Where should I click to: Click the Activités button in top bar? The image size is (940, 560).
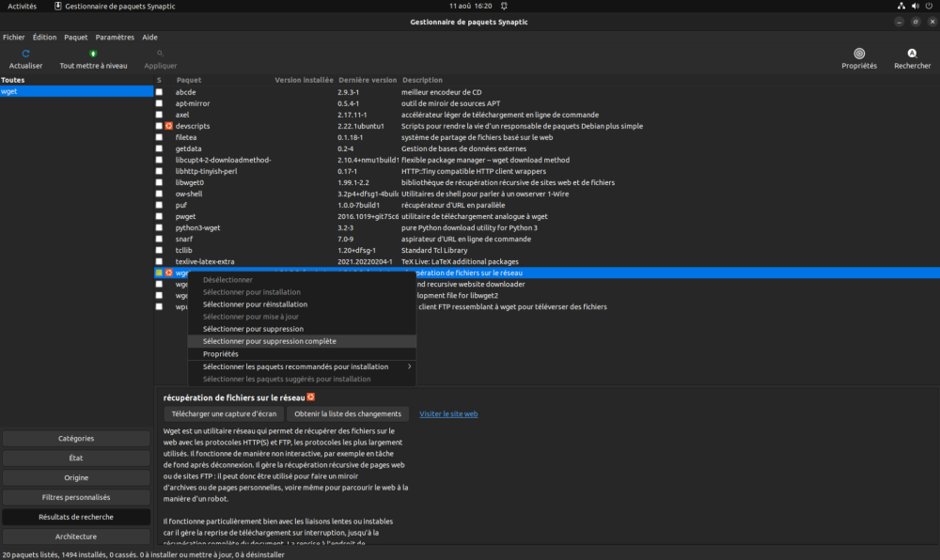tap(22, 6)
